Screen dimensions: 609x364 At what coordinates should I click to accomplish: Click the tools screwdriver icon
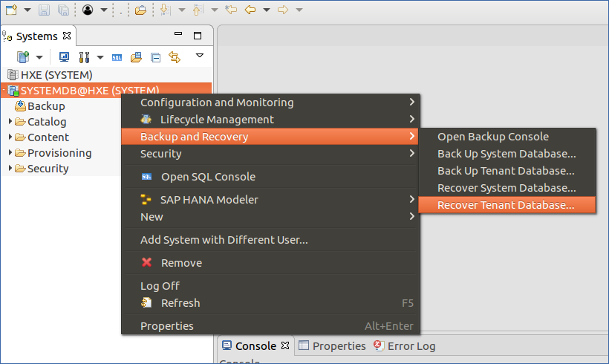(84, 57)
